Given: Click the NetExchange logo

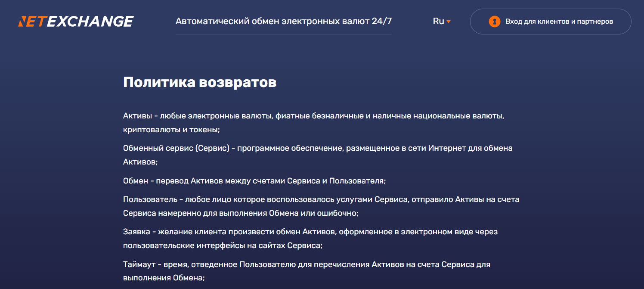Looking at the screenshot, I should point(76,21).
